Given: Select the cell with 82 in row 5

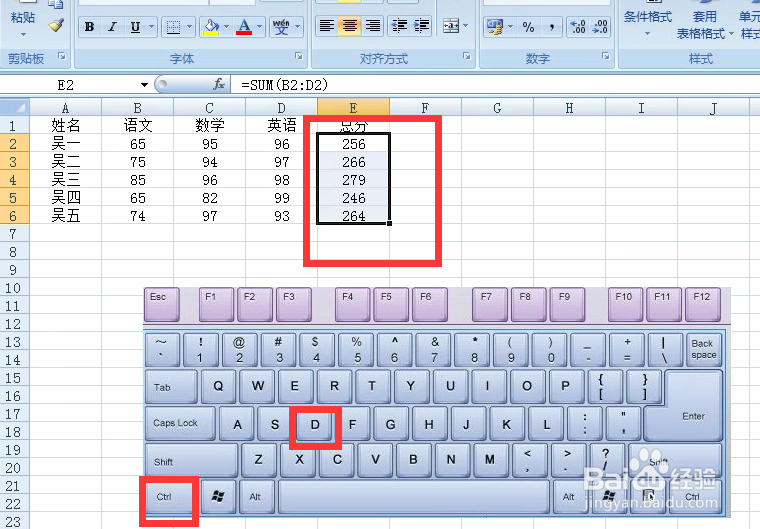Looking at the screenshot, I should coord(209,198).
